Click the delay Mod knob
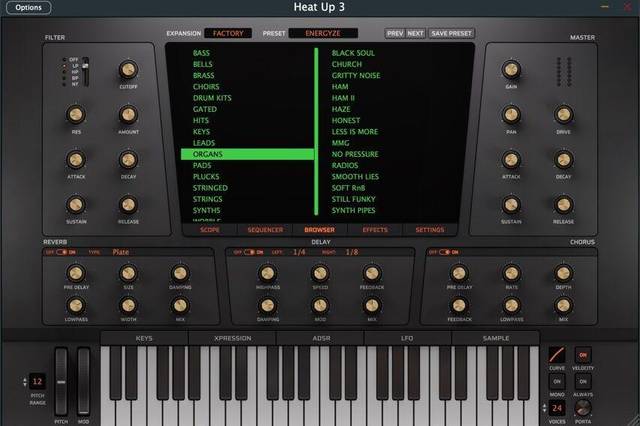This screenshot has width=640, height=426. point(320,305)
